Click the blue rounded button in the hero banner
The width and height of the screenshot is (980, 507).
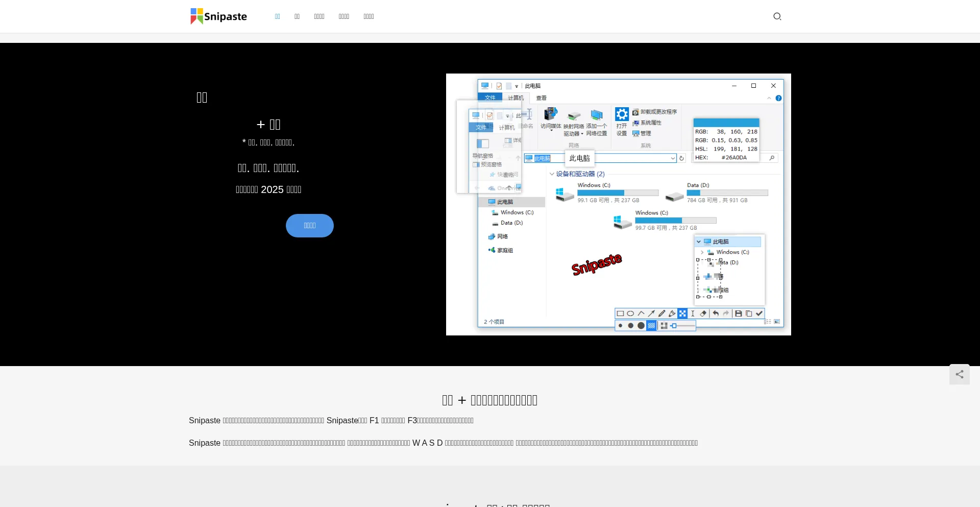click(310, 226)
